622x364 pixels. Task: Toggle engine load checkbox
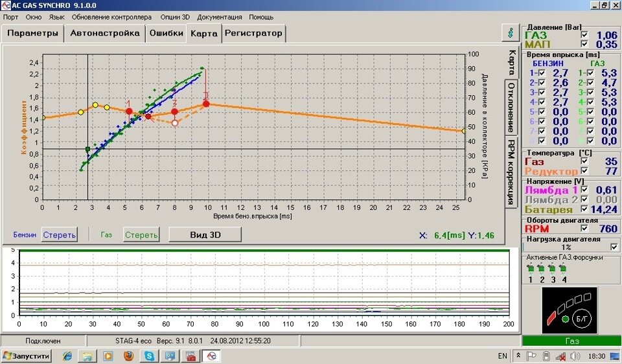(614, 247)
